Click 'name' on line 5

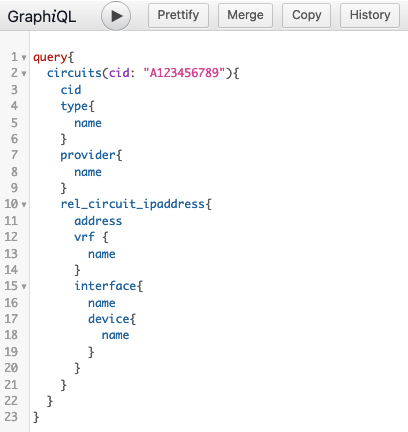coord(88,123)
